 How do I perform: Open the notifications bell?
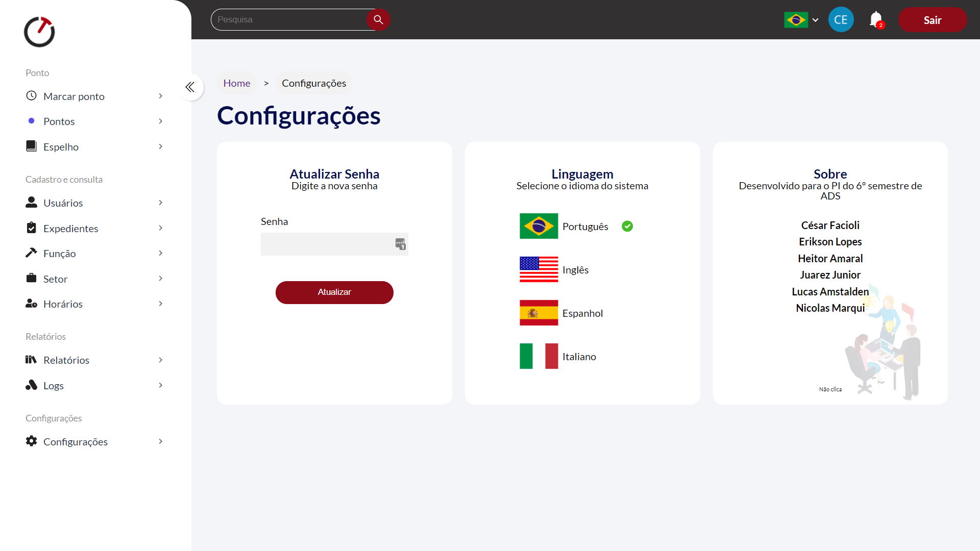coord(876,19)
